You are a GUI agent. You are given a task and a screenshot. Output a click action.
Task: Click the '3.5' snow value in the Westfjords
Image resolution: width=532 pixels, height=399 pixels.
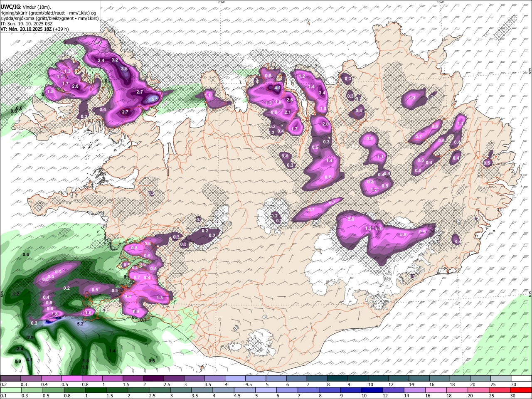click(124, 69)
